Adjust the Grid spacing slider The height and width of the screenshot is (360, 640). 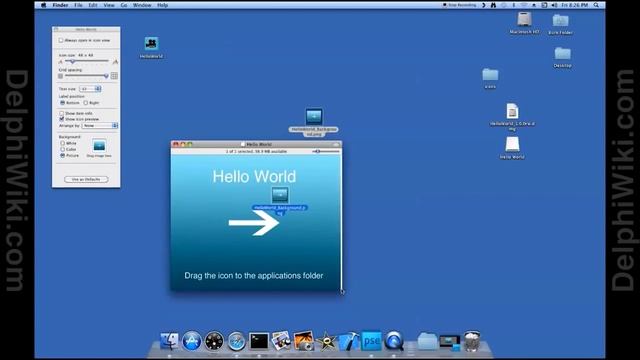click(87, 76)
